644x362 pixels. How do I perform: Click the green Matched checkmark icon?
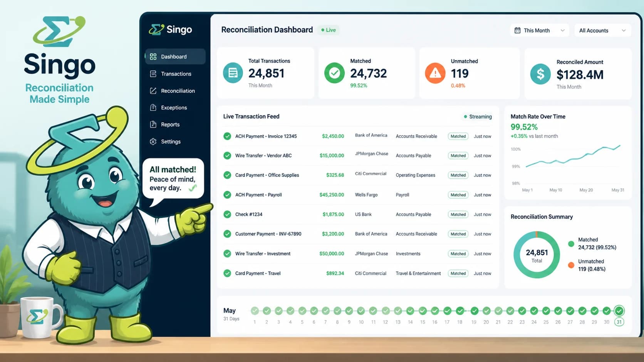click(x=334, y=73)
